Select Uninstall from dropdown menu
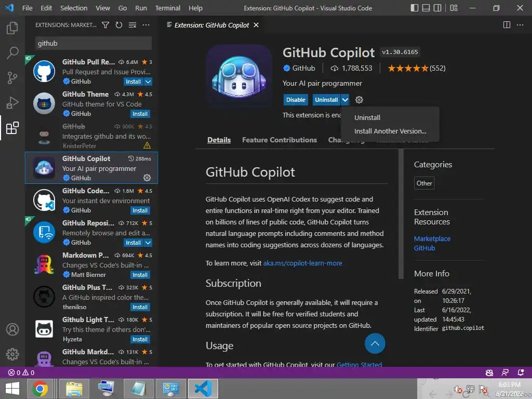The image size is (532, 399). point(367,117)
